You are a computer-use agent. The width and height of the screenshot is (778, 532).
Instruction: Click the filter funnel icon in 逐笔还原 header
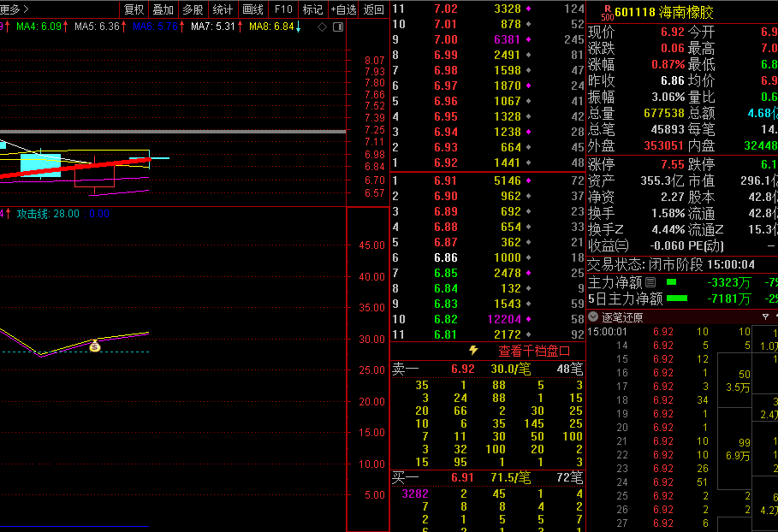765,316
